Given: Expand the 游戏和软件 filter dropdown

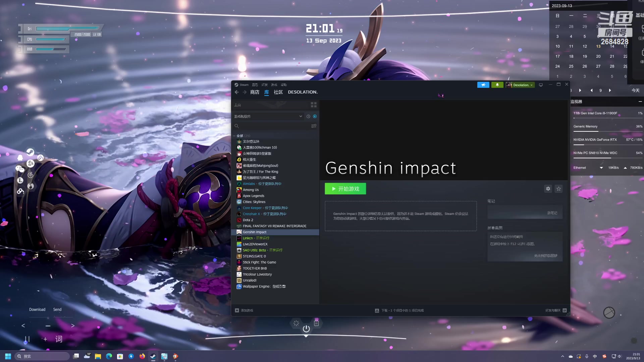Looking at the screenshot, I should 268,116.
